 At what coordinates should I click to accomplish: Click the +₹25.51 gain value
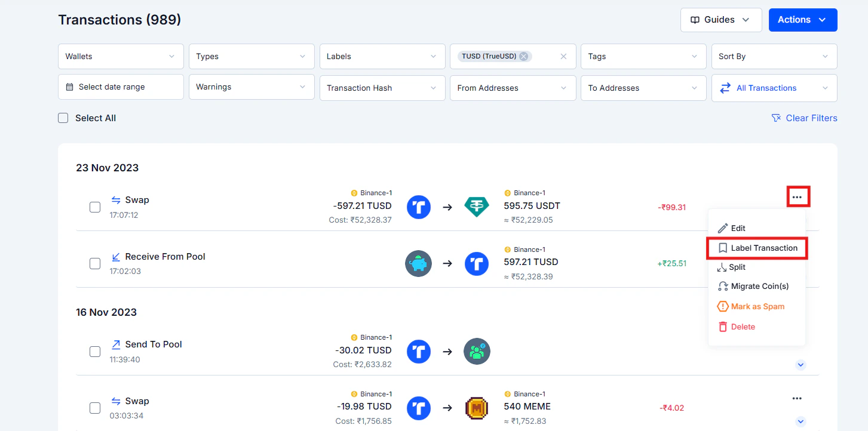tap(672, 263)
